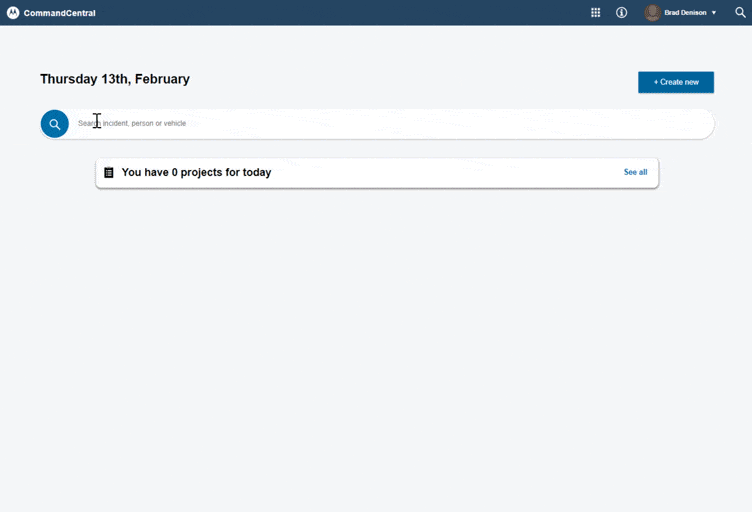Viewport: 752px width, 512px height.
Task: Click the Create new button
Action: pos(676,82)
